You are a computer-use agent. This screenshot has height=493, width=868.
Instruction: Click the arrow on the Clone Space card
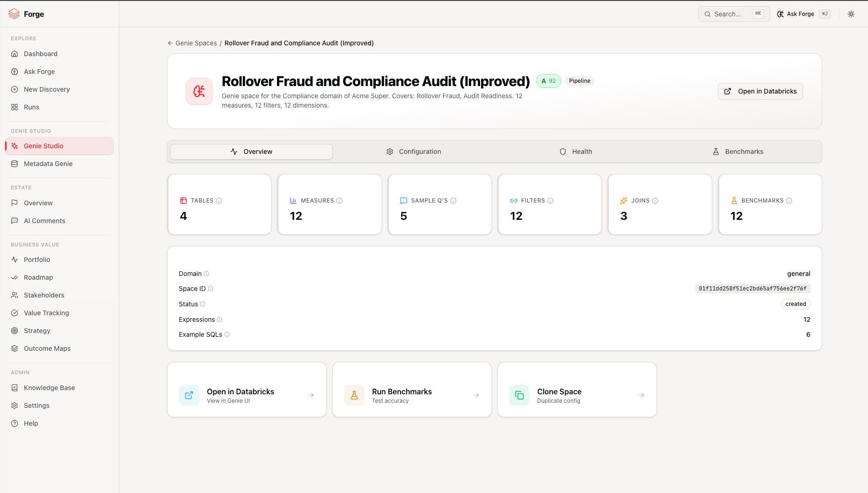[642, 395]
